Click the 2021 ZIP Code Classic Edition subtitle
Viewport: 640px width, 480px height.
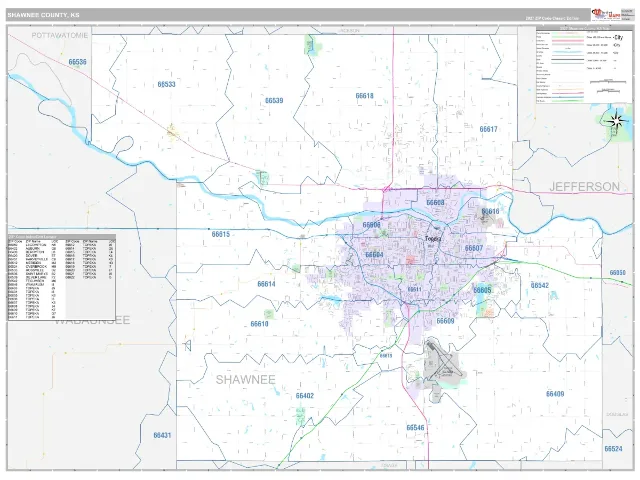click(x=552, y=18)
